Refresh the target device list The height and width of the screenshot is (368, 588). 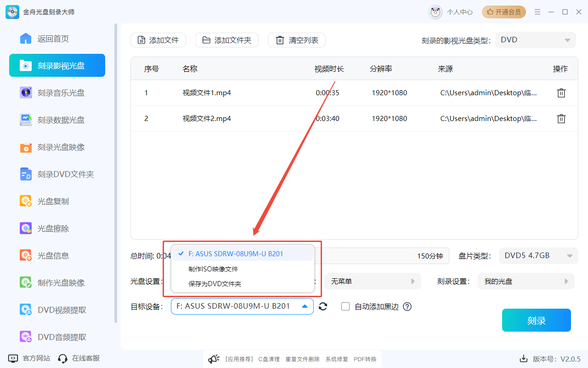point(323,306)
